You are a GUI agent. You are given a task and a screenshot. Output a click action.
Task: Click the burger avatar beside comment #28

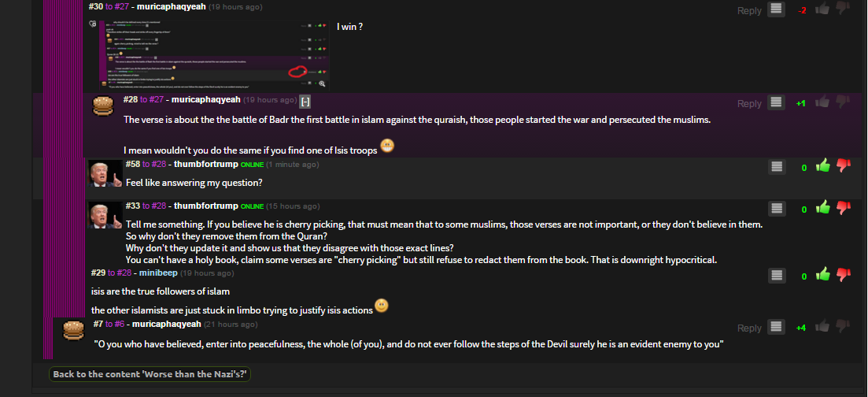(x=104, y=106)
